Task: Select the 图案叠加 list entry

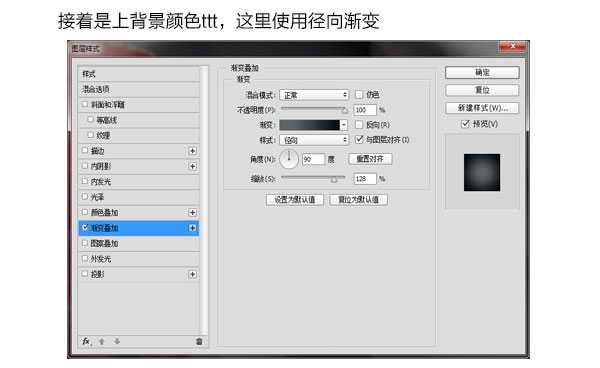Action: pyautogui.click(x=139, y=243)
